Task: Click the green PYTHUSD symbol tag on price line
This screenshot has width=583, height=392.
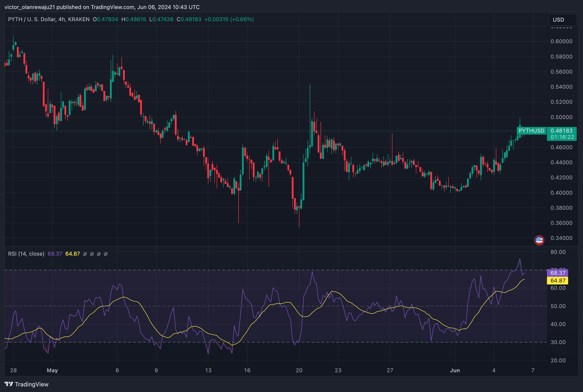Action: (531, 131)
